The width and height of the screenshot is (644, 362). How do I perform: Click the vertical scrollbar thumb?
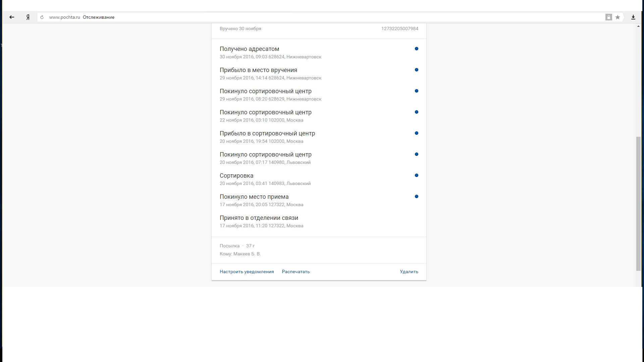[638, 203]
